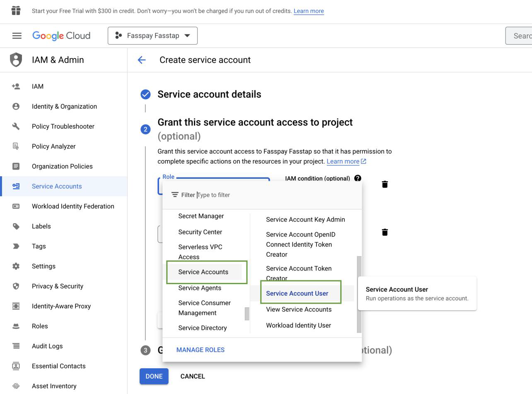Click the role category list scrollbar thumb
The height and width of the screenshot is (394, 532).
point(247,314)
